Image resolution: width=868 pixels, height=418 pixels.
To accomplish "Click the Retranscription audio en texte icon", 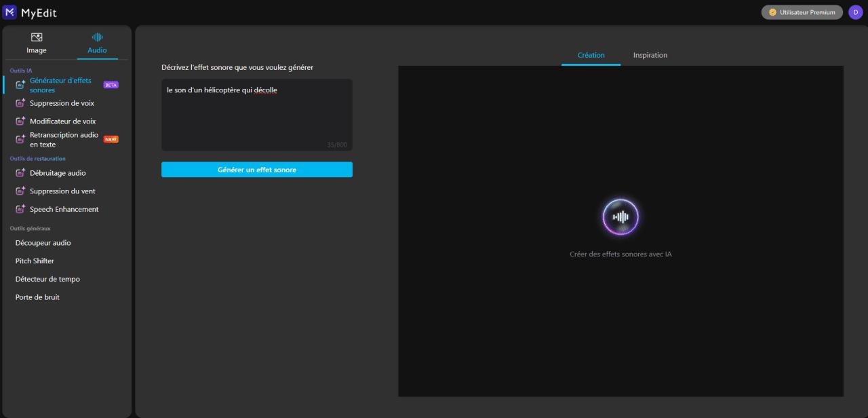I will (x=20, y=139).
